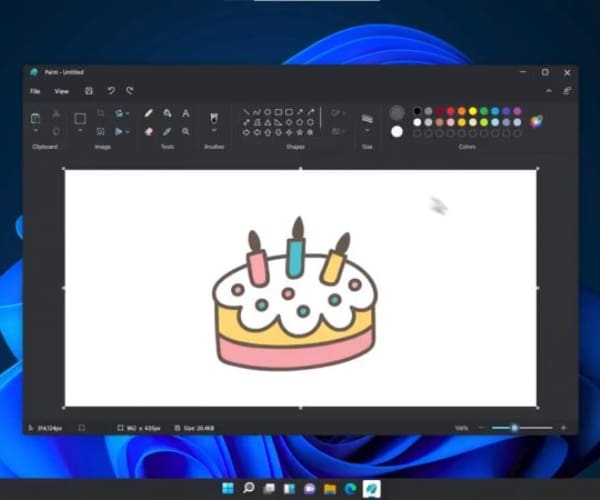The height and width of the screenshot is (500, 600).
Task: Click the Resize icon in Image group
Action: point(100,132)
